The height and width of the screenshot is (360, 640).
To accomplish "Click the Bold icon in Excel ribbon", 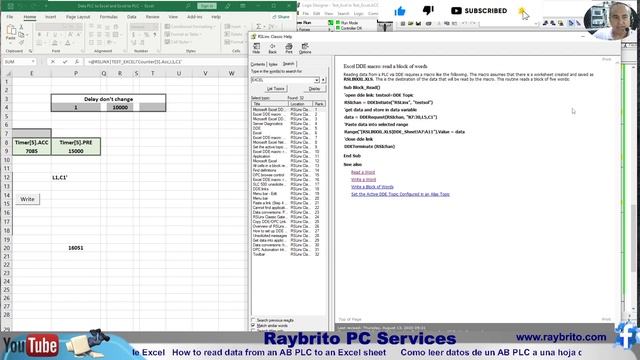I will pos(39,35).
